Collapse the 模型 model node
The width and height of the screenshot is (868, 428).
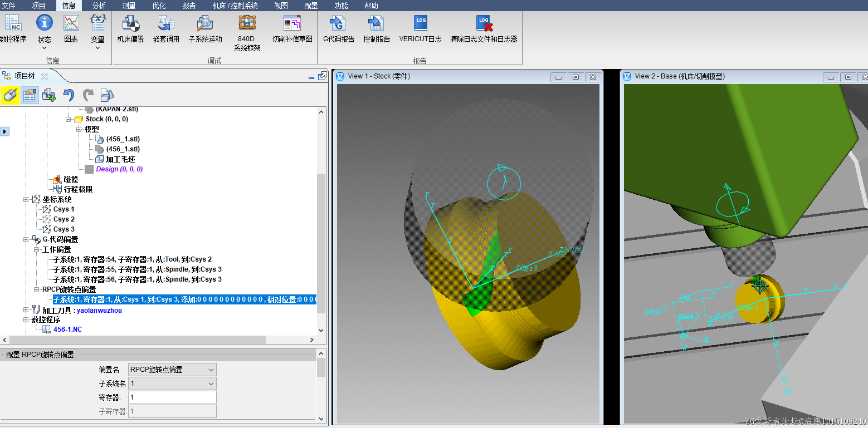pos(79,129)
